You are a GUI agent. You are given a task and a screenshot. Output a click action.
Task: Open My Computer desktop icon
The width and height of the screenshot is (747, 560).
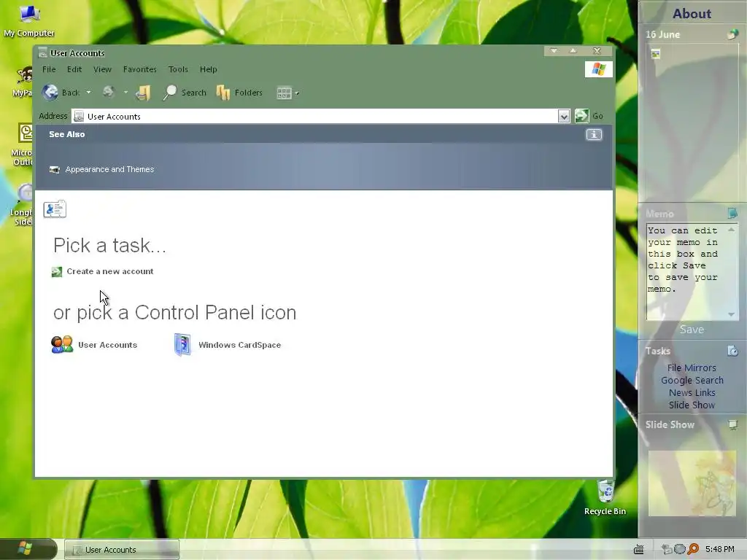click(x=29, y=21)
